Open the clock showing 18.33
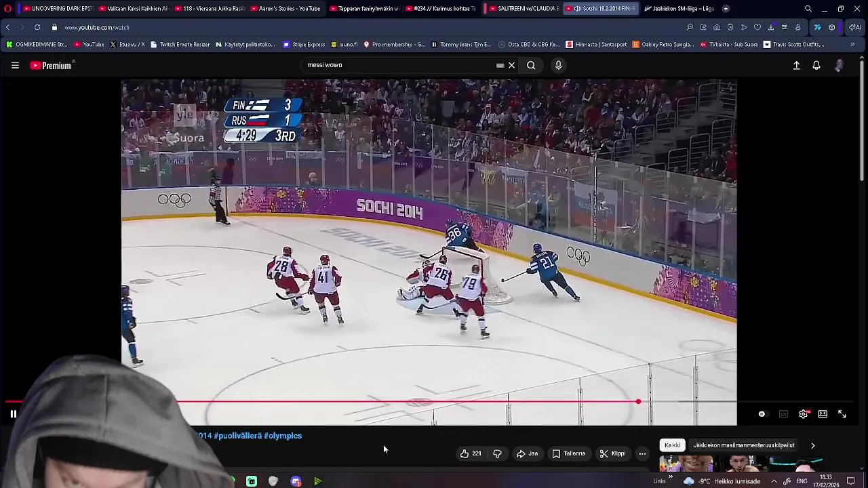Viewport: 868px width, 488px height. [827, 481]
